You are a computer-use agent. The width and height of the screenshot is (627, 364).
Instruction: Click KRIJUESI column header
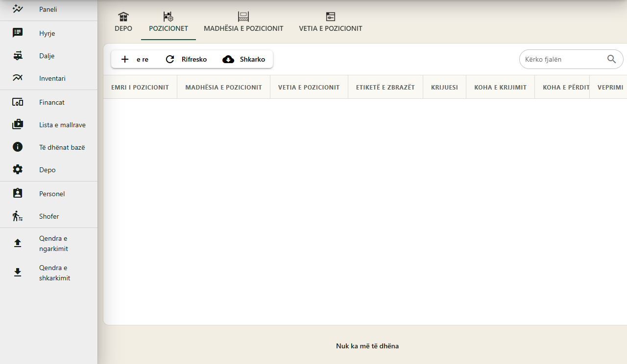point(445,87)
